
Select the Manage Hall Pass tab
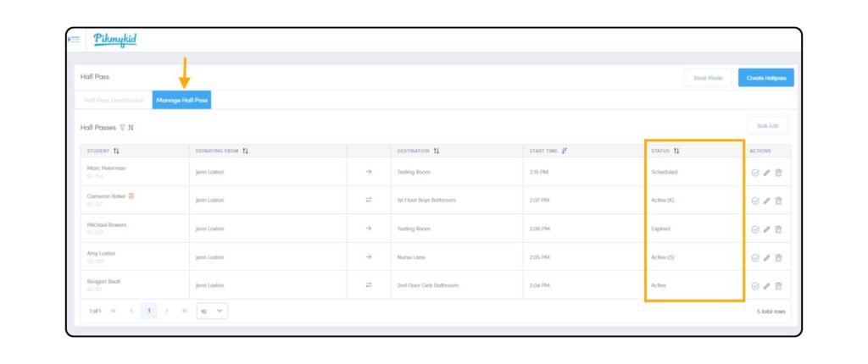pos(182,100)
